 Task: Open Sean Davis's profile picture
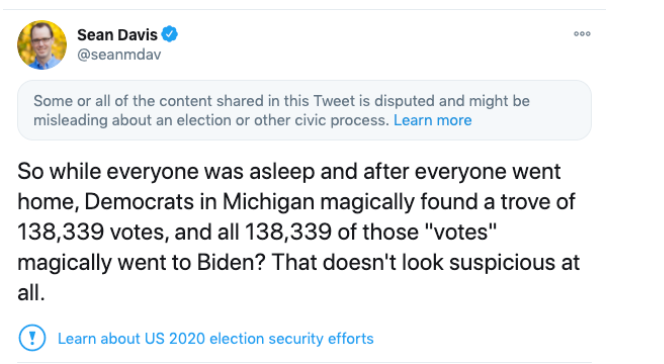tap(42, 45)
